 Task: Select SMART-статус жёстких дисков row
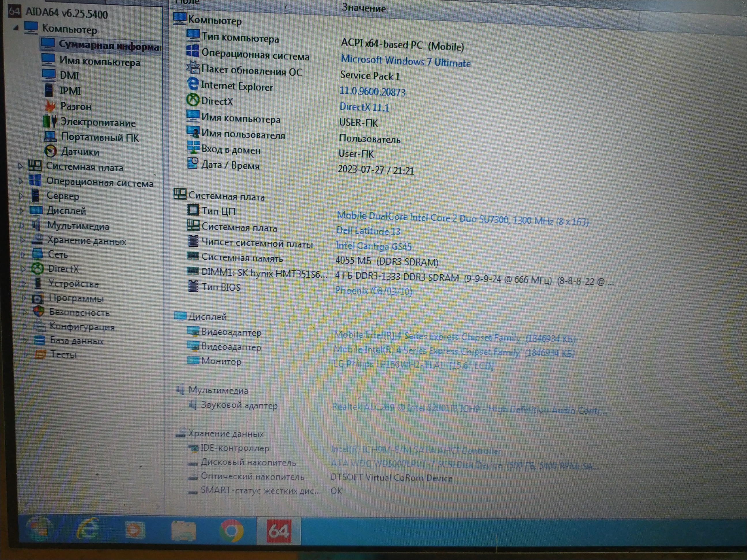point(265,491)
